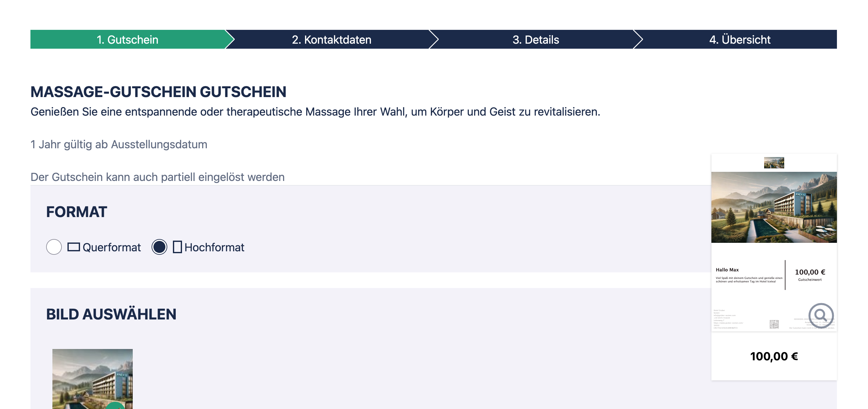Screen dimensions: 868x409
Task: Click the Hallo Max greeting on voucher
Action: pyautogui.click(x=727, y=270)
